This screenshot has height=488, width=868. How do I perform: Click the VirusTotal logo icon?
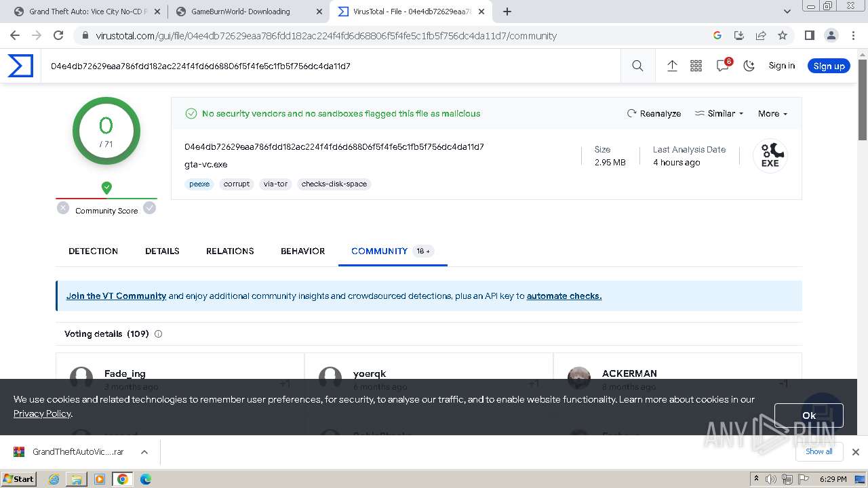[x=20, y=66]
